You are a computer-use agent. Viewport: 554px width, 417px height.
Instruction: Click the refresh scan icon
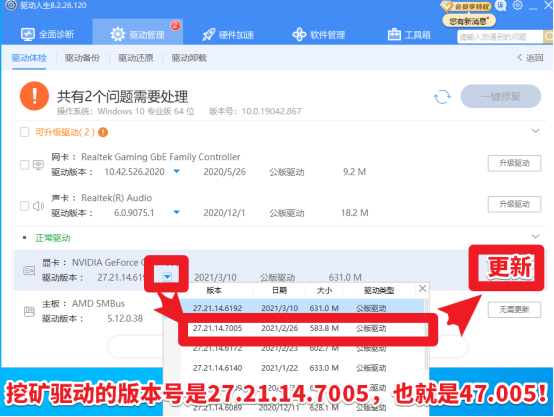442,96
